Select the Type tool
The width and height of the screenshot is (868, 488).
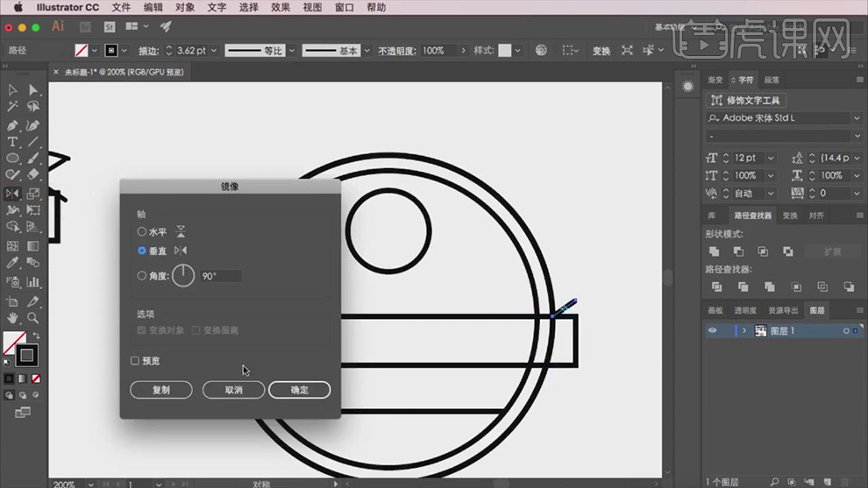pos(13,142)
